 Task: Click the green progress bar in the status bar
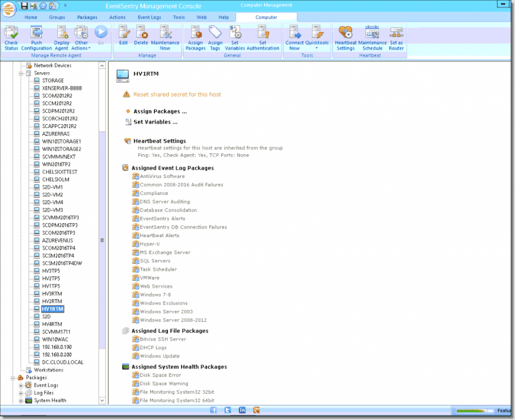tap(475, 411)
